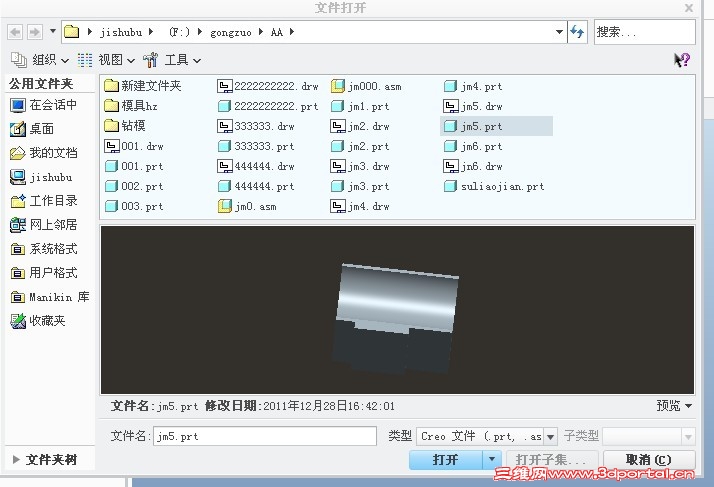Select assembly file jm000.asm
The height and width of the screenshot is (487, 714).
pyautogui.click(x=366, y=86)
